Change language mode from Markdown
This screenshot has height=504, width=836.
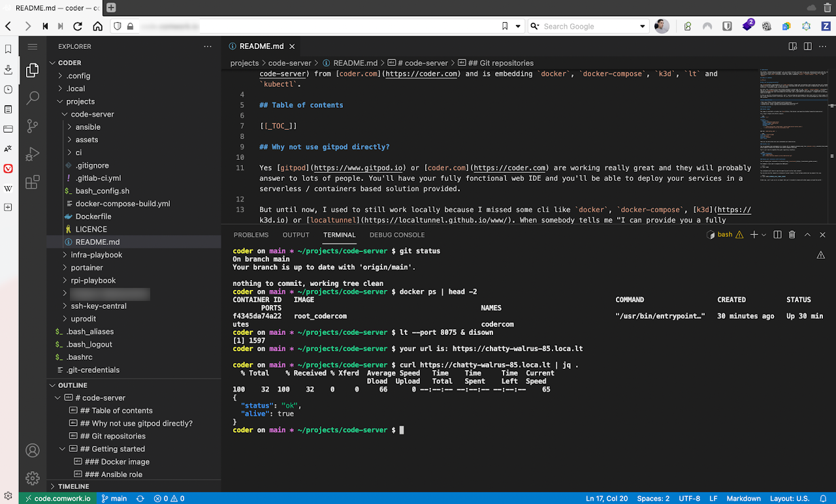click(x=743, y=498)
